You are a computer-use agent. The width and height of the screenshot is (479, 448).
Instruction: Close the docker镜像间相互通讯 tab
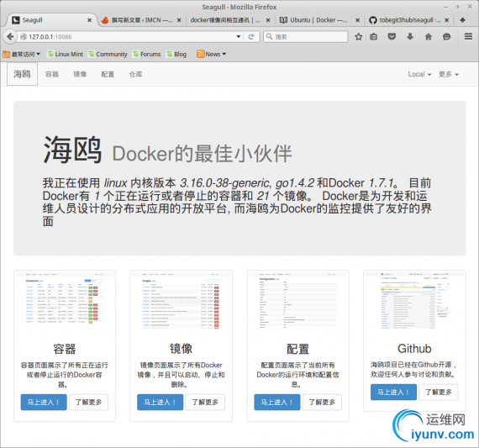click(x=268, y=20)
